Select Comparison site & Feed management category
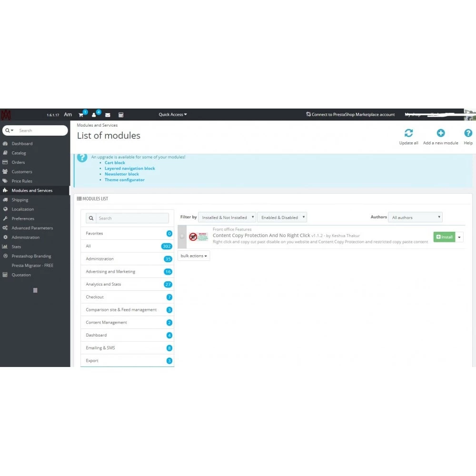476x476 pixels. (x=127, y=310)
